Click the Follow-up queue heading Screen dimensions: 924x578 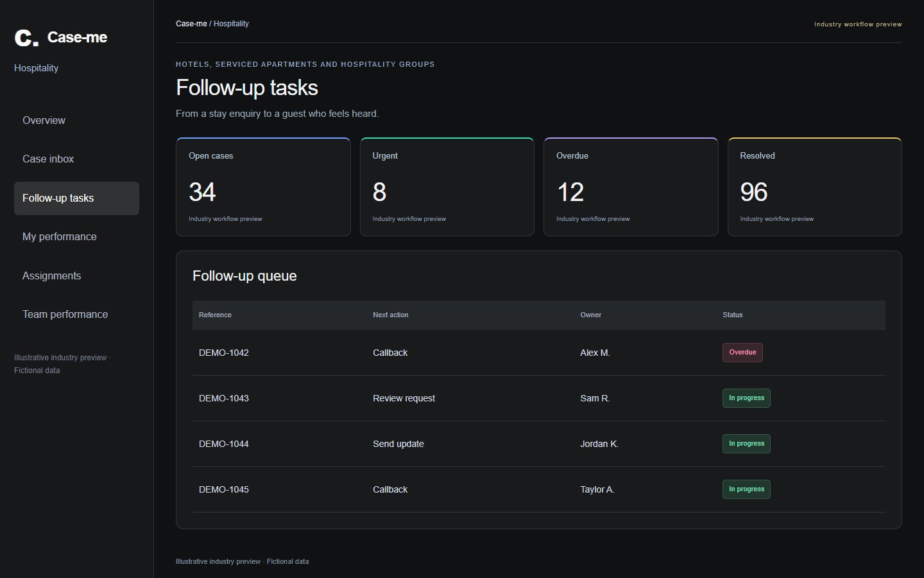[x=244, y=276]
